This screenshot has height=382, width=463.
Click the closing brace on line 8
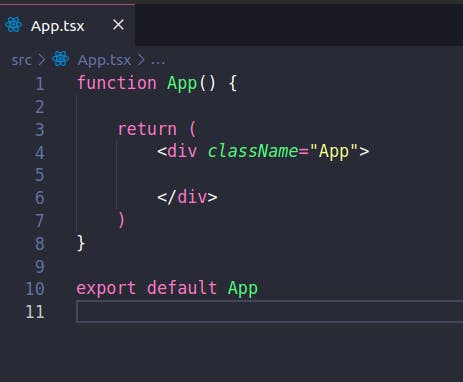tap(81, 243)
